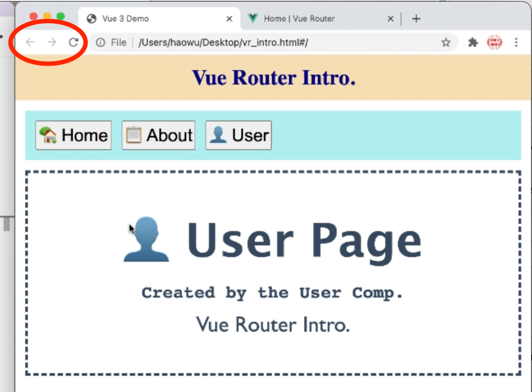
Task: Click the house emoji on the Home button
Action: [x=50, y=134]
